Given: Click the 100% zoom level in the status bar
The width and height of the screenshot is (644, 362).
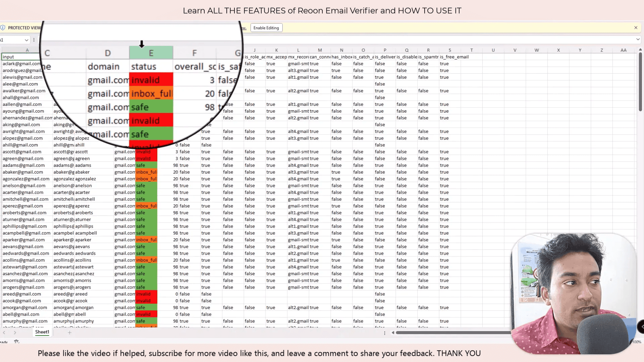Looking at the screenshot, I should (x=637, y=342).
